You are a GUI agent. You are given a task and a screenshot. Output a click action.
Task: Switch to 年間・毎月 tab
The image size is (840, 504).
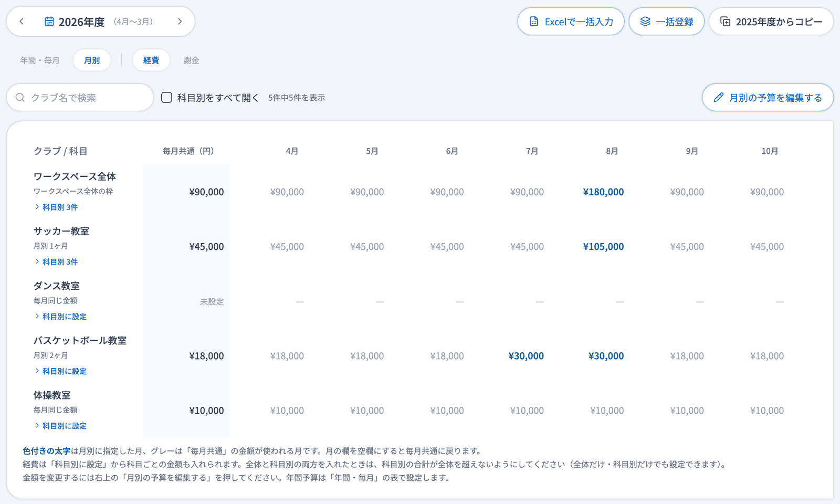40,60
